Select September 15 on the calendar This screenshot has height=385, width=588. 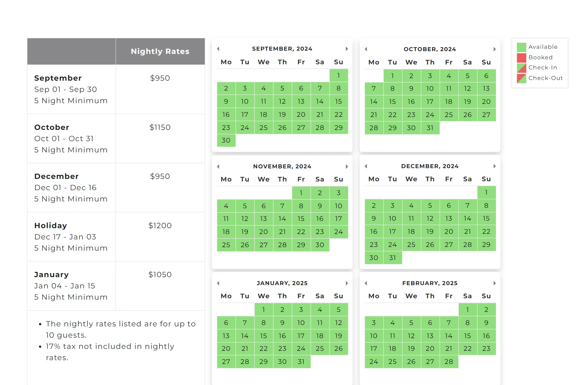click(339, 101)
